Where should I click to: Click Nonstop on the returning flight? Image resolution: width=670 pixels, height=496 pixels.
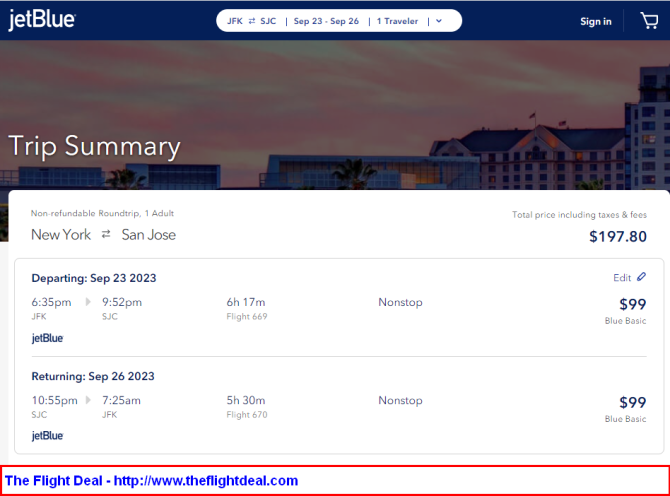(400, 400)
